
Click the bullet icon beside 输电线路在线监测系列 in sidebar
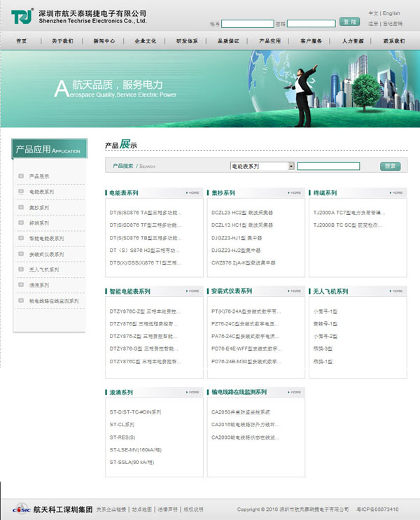pos(21,300)
